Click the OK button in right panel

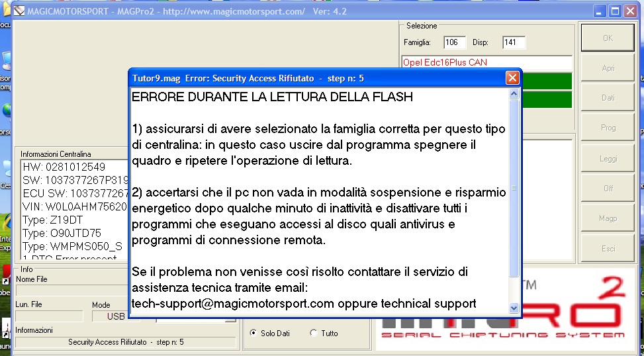click(608, 38)
